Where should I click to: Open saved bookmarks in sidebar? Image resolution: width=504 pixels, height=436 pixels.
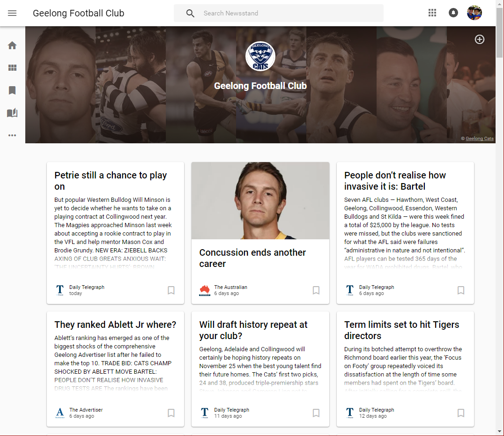12,90
